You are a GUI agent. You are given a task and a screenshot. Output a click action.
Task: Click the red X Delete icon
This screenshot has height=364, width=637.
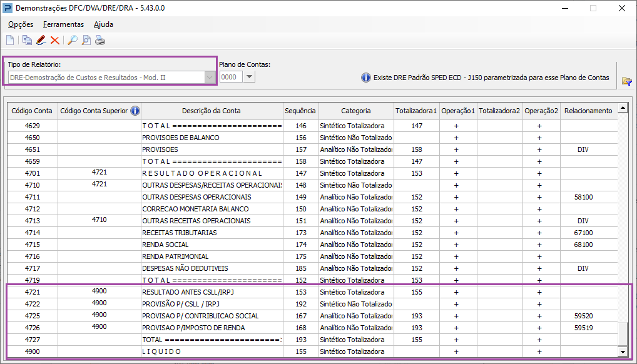coord(55,41)
